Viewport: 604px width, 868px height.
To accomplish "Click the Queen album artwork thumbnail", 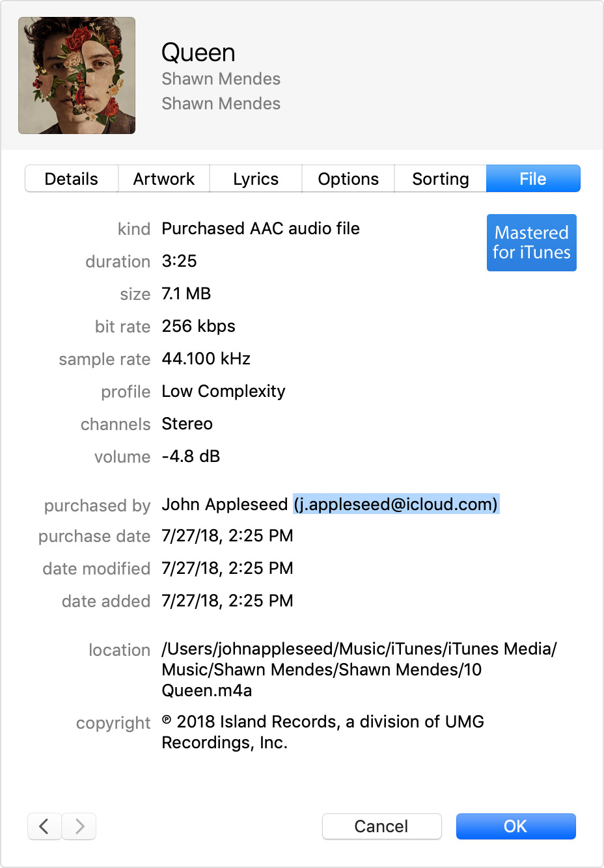I will click(x=77, y=75).
